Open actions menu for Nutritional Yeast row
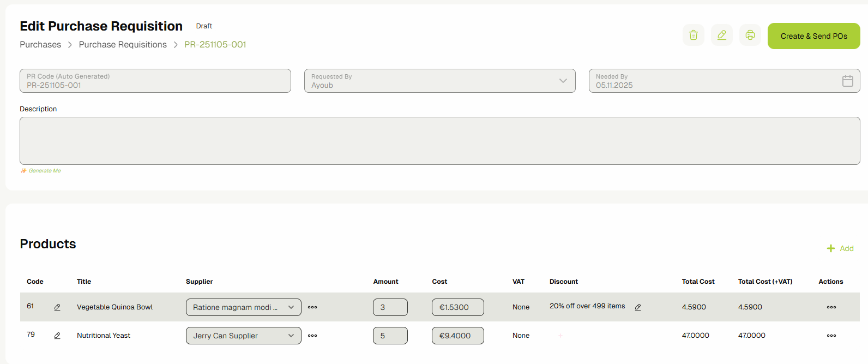Image resolution: width=868 pixels, height=364 pixels. pos(831,336)
